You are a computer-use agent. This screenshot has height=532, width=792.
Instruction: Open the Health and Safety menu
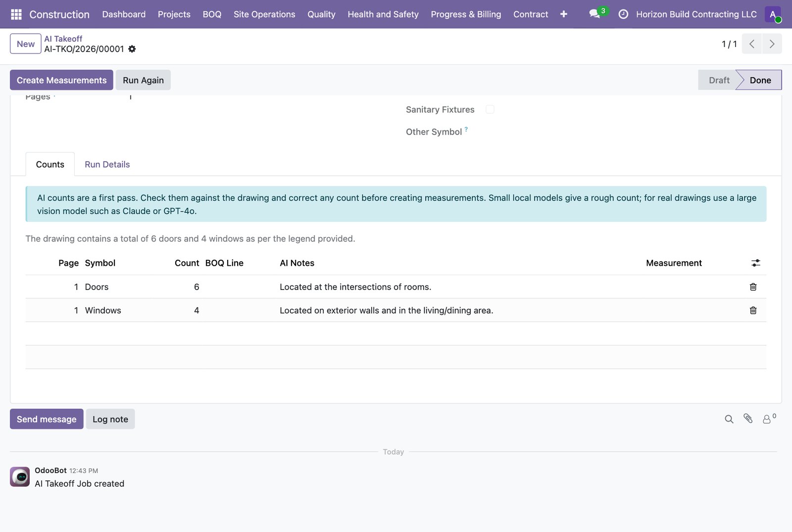(383, 14)
